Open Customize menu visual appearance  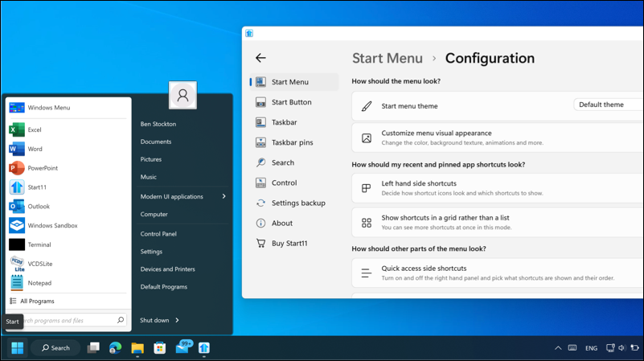tap(447, 137)
